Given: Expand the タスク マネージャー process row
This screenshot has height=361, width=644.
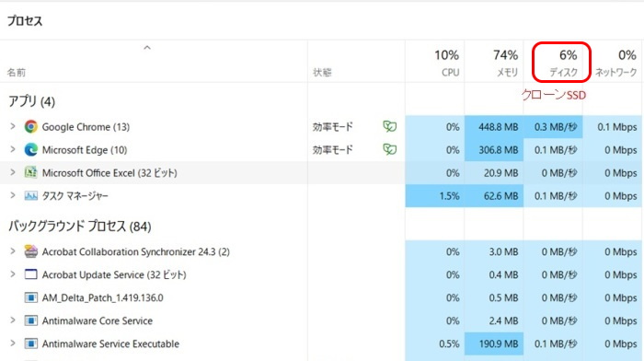Looking at the screenshot, I should [x=13, y=195].
